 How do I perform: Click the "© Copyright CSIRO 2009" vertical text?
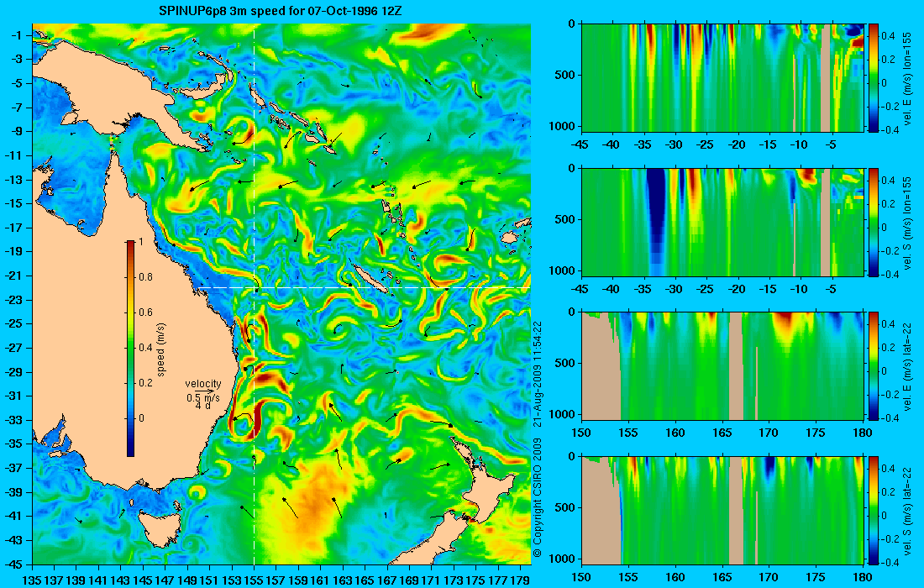537,498
